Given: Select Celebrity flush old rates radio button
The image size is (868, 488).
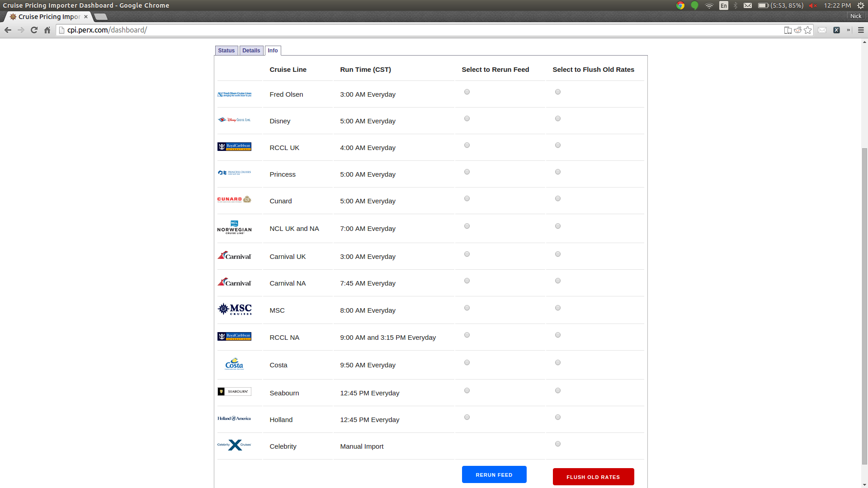Looking at the screenshot, I should coord(558,444).
